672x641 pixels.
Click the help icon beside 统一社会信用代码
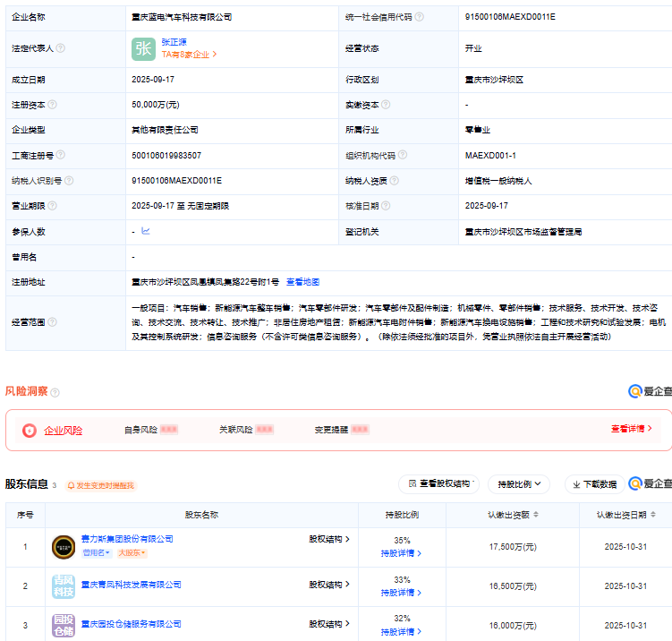click(x=420, y=16)
